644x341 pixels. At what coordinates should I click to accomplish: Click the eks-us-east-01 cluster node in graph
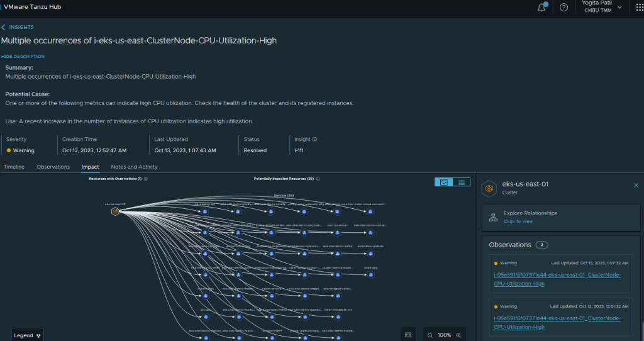click(x=115, y=211)
